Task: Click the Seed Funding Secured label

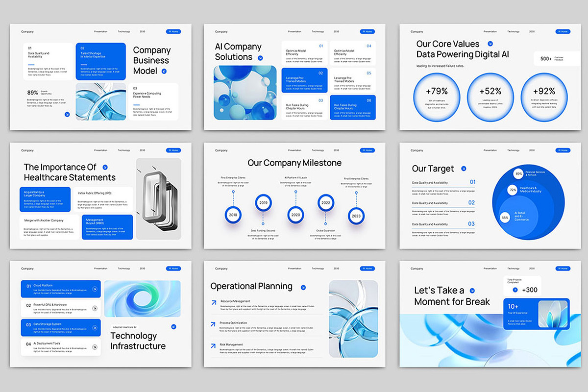Action: point(263,230)
